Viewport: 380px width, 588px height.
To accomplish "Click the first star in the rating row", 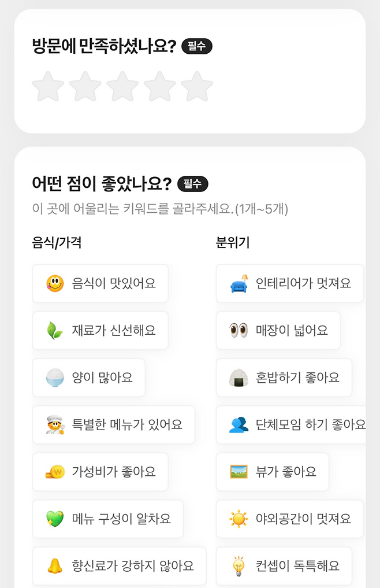I will [48, 86].
